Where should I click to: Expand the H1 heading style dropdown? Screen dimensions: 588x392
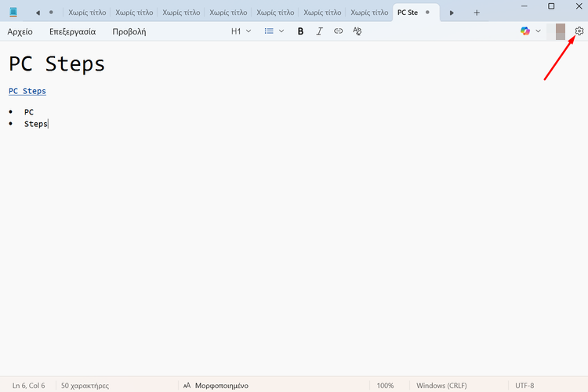pyautogui.click(x=241, y=31)
